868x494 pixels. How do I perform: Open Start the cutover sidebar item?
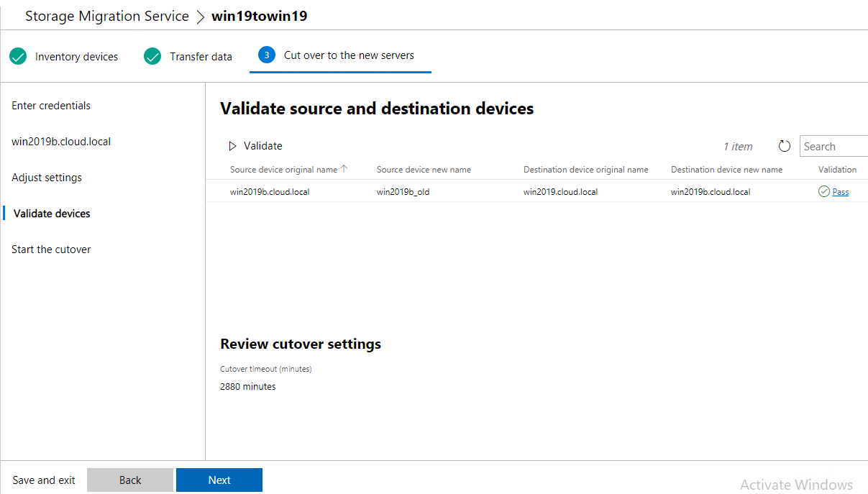51,250
